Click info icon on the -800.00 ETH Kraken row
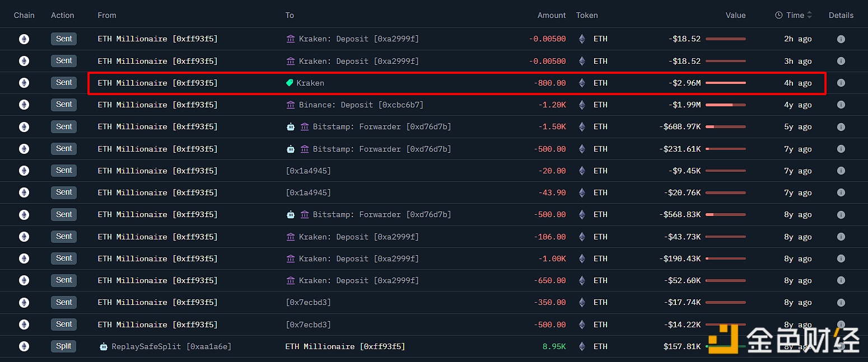868x362 pixels. click(841, 83)
